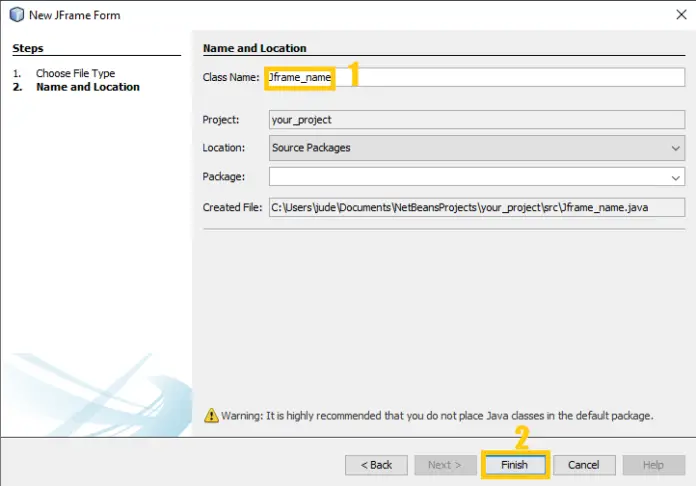Go back with the Back button
The image size is (696, 486).
pos(376,465)
